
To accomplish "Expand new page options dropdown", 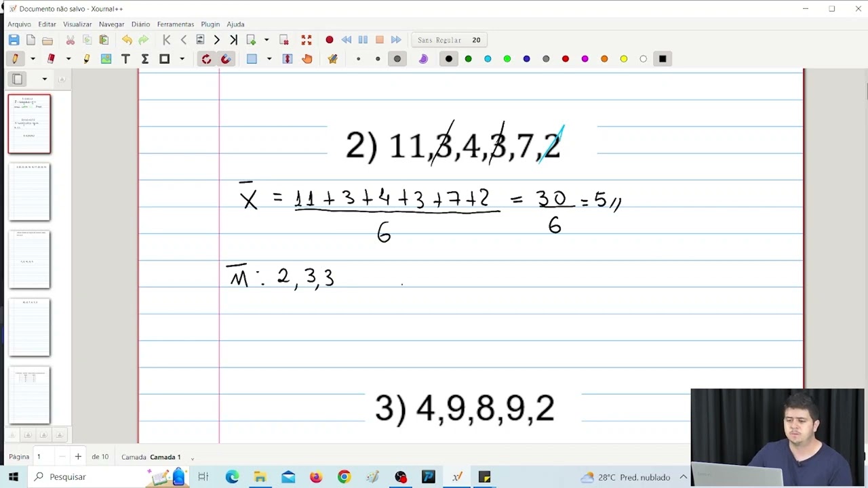I will 267,40.
